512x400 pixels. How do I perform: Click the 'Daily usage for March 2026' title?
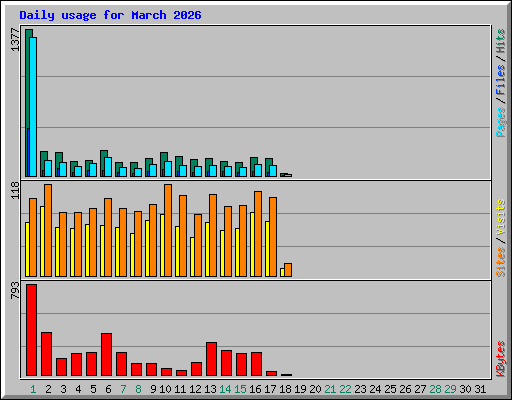pyautogui.click(x=110, y=15)
